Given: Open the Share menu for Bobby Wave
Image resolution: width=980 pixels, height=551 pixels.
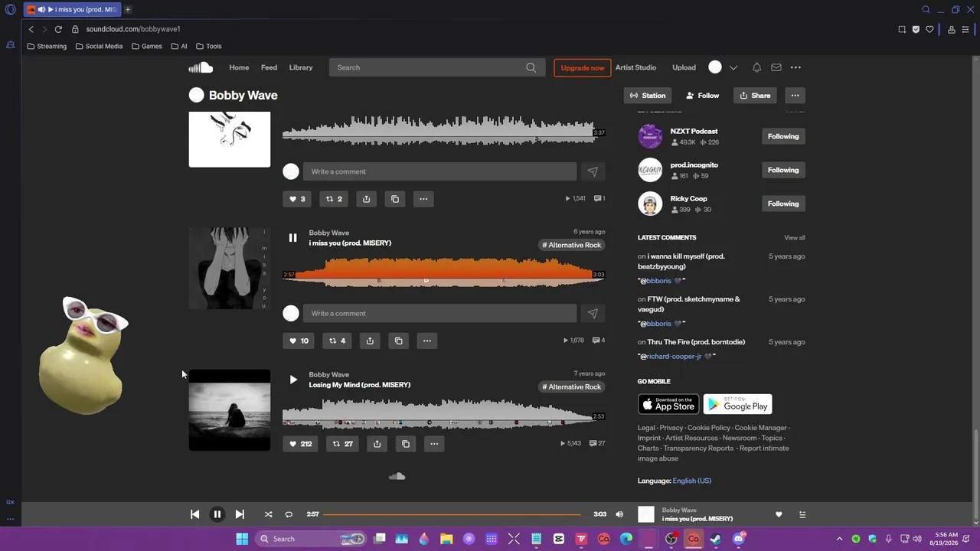Looking at the screenshot, I should (756, 96).
